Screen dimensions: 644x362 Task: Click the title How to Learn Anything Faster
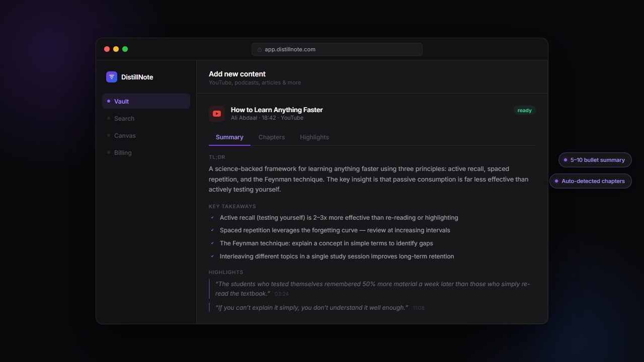277,110
